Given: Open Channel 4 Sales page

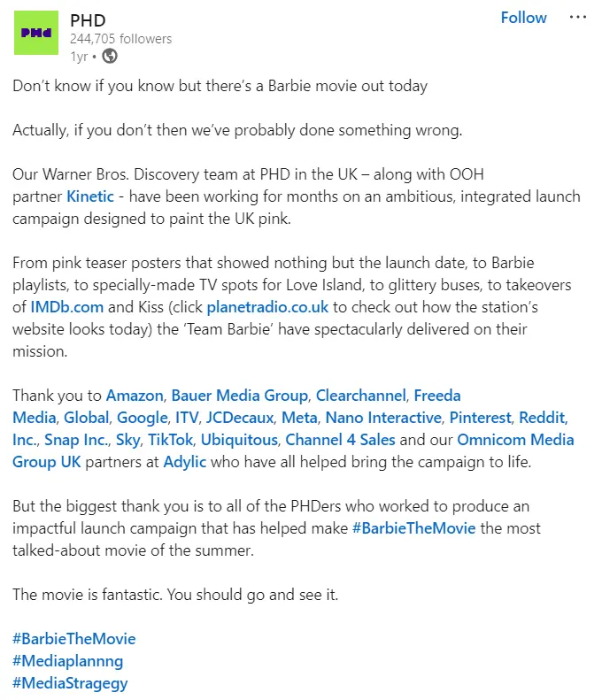Looking at the screenshot, I should tap(341, 439).
